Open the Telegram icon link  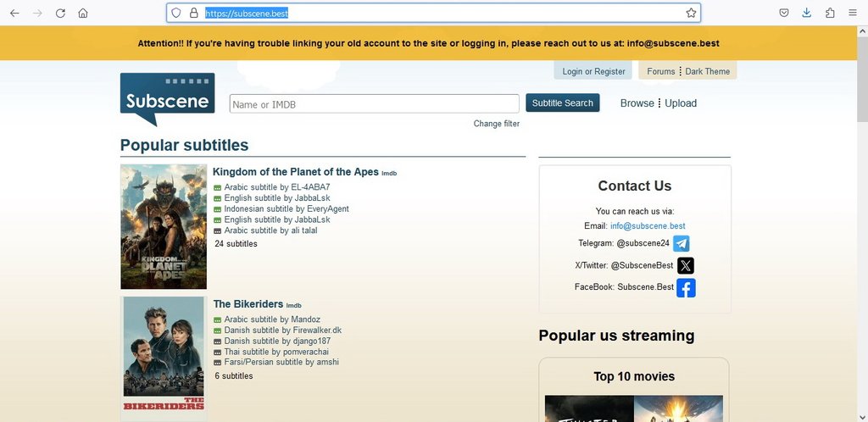click(x=682, y=243)
